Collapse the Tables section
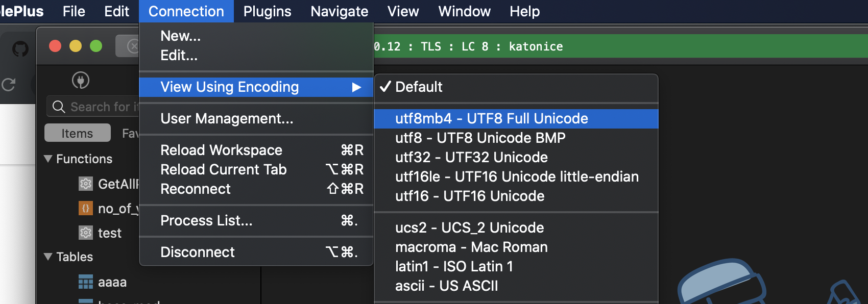This screenshot has height=304, width=868. pyautogui.click(x=49, y=257)
